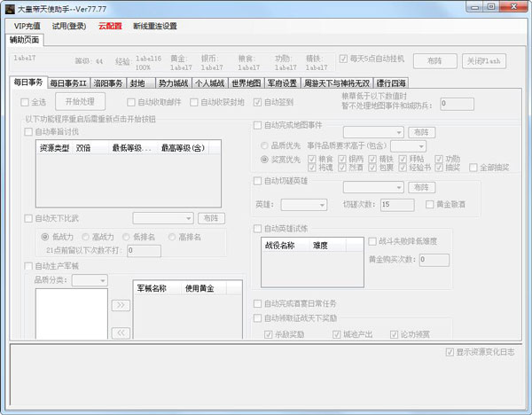
Task: Switch to the 军府设置 tab
Action: pyautogui.click(x=282, y=83)
